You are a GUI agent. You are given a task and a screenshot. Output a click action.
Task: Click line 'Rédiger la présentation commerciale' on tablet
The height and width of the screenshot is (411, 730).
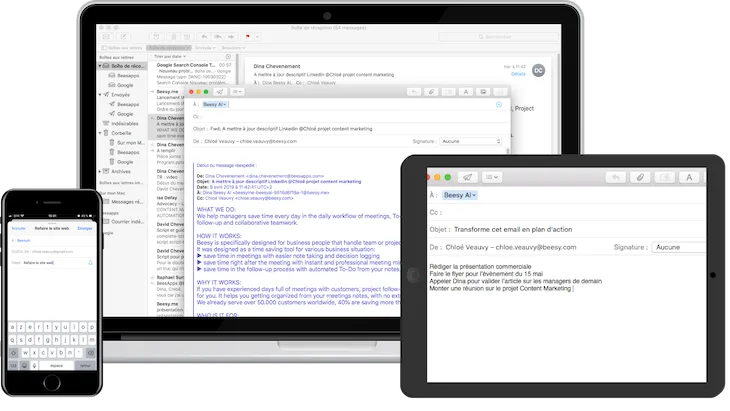[x=480, y=267]
